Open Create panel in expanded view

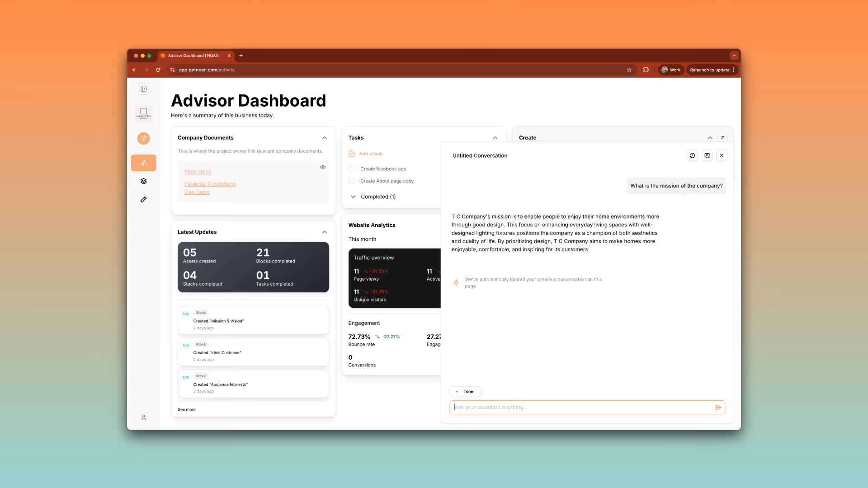(x=722, y=137)
